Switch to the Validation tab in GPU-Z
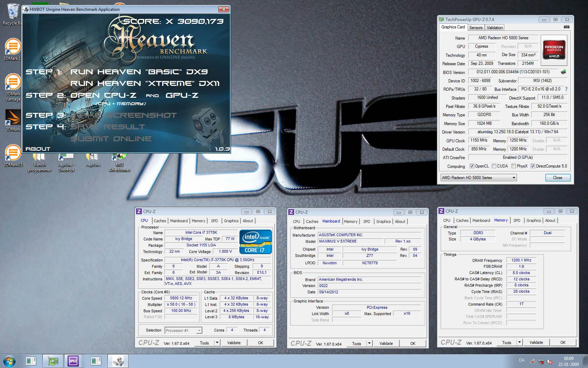Viewport: 588px width, 368px height. (495, 28)
